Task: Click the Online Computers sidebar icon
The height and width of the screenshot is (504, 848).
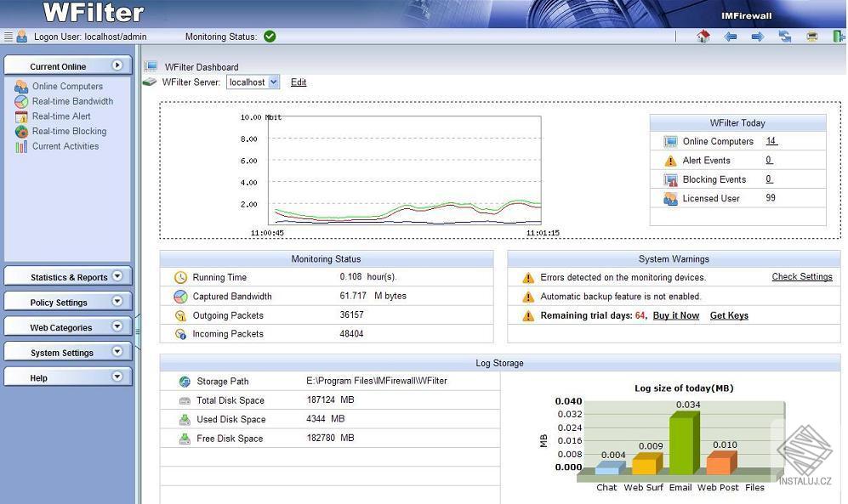Action: (x=21, y=87)
